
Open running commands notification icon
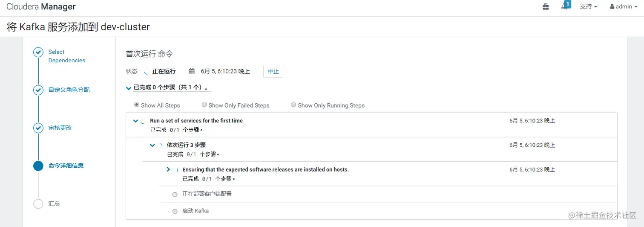566,6
